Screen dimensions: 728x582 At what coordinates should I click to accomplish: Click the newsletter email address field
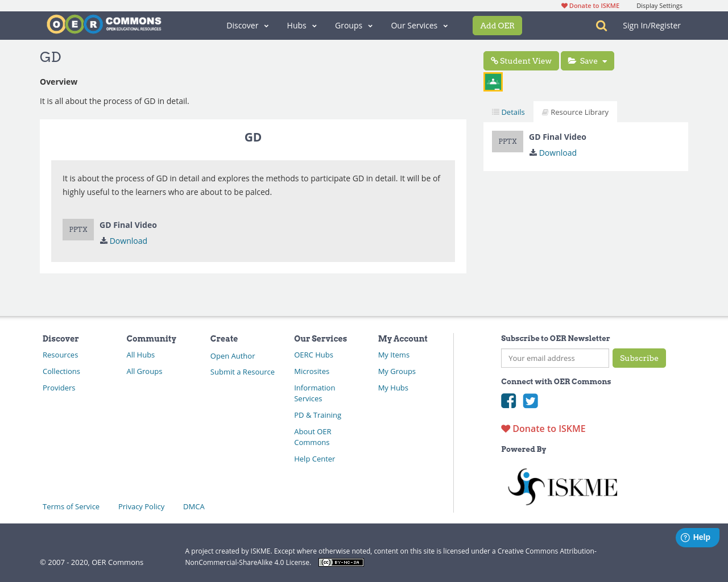(555, 358)
